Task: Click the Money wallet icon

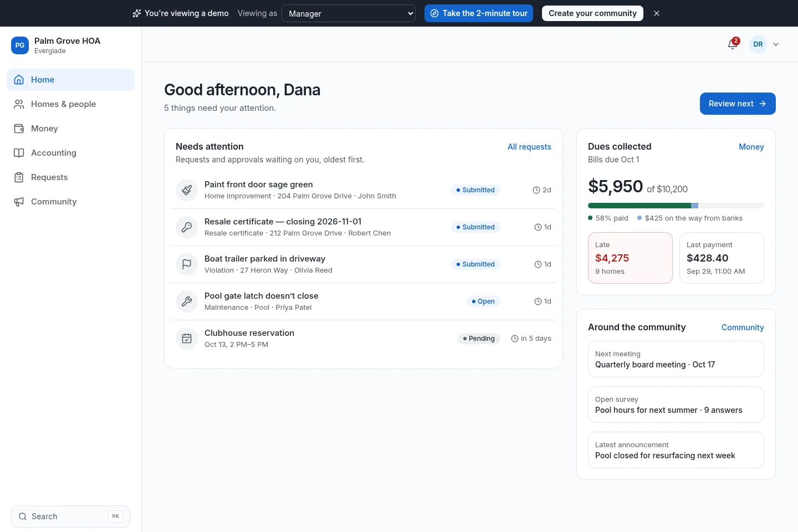Action: click(x=19, y=129)
